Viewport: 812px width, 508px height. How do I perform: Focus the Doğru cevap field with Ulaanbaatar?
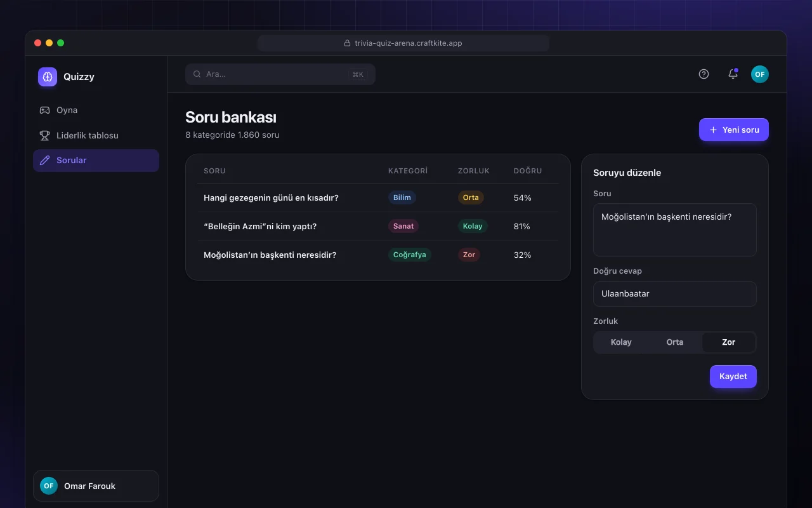[675, 294]
